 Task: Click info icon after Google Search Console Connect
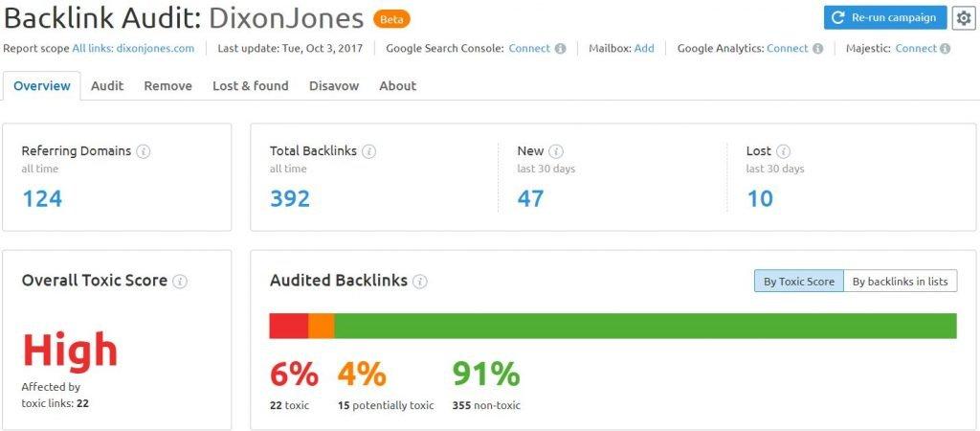[560, 49]
